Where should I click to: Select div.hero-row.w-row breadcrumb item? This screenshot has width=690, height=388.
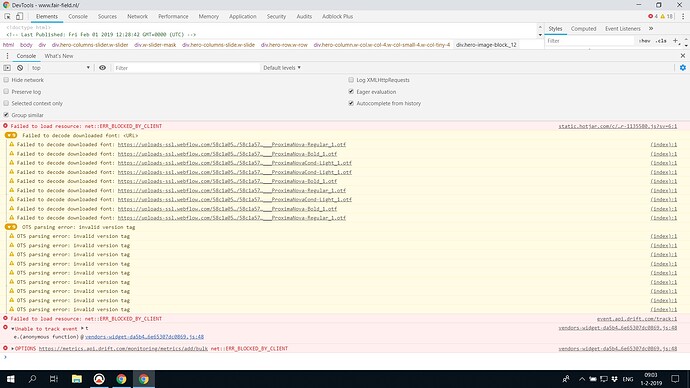[x=284, y=45]
